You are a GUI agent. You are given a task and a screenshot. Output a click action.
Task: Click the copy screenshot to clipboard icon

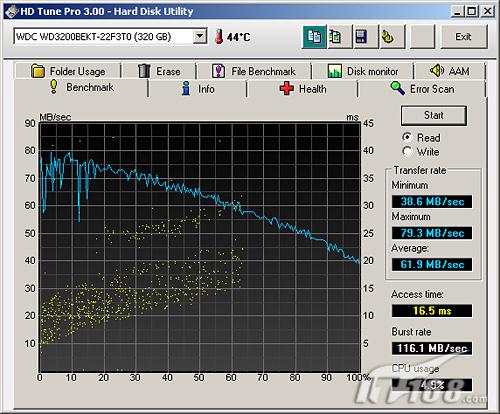pyautogui.click(x=339, y=36)
